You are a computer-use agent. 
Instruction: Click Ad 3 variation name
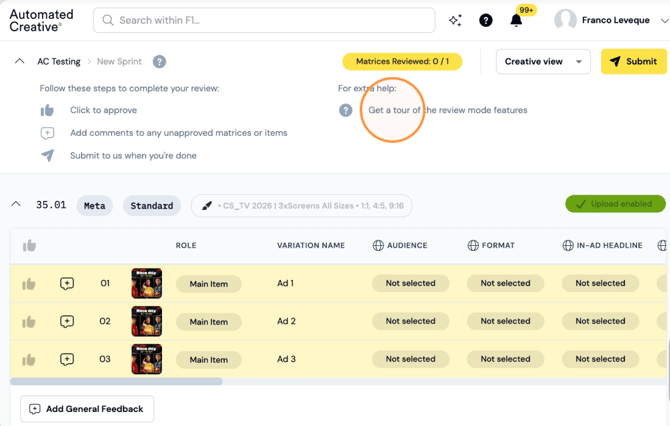286,359
